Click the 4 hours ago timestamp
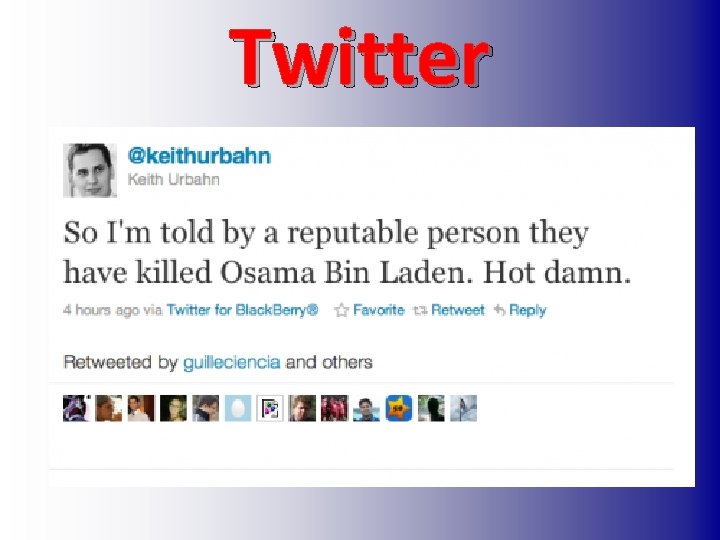720x540 pixels. [101, 311]
